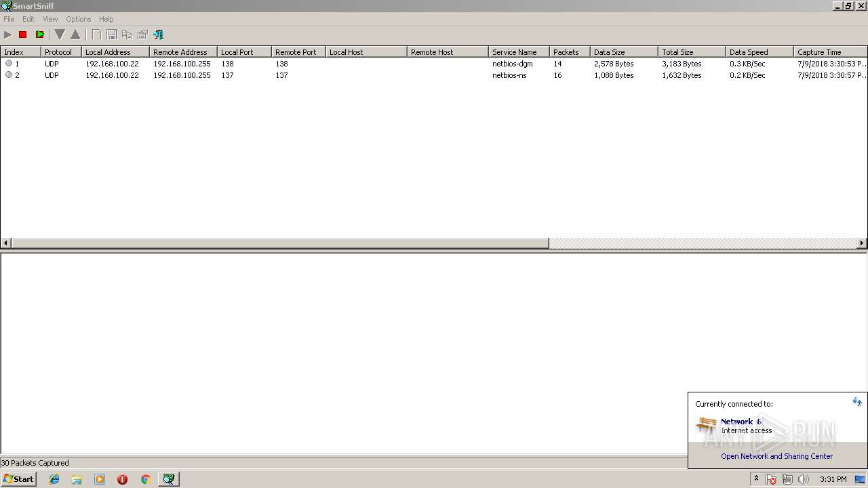This screenshot has height=488, width=868.
Task: Open the Edit menu
Action: (x=28, y=19)
